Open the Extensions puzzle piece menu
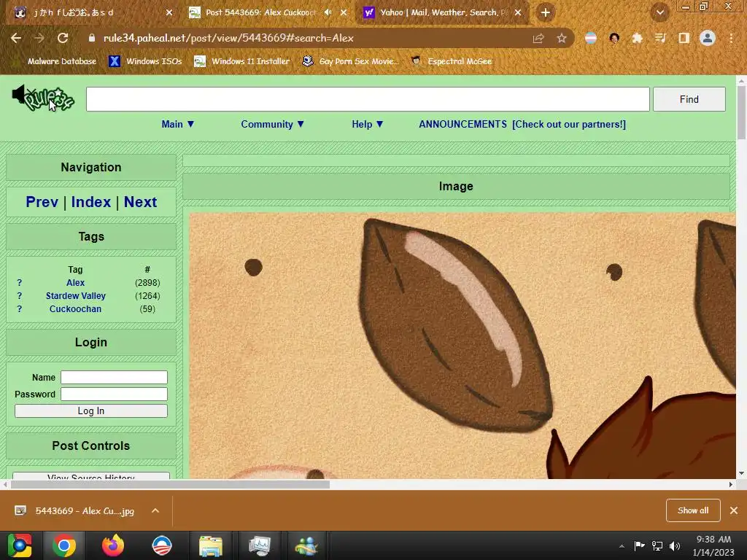The height and width of the screenshot is (560, 747). point(638,38)
